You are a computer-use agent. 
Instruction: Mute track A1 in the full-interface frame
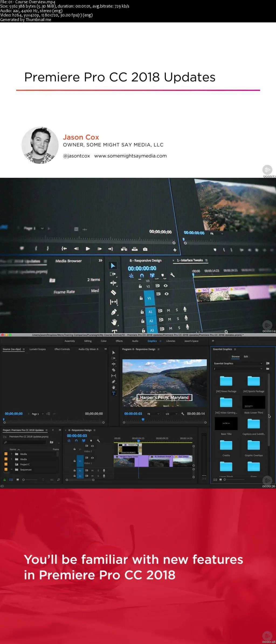click(x=92, y=471)
